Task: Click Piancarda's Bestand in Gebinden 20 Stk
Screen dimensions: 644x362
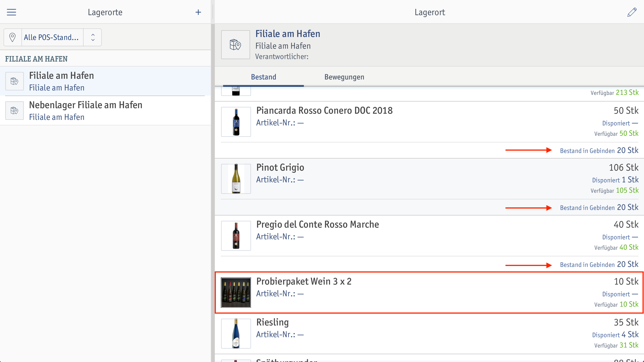Action: coord(599,150)
